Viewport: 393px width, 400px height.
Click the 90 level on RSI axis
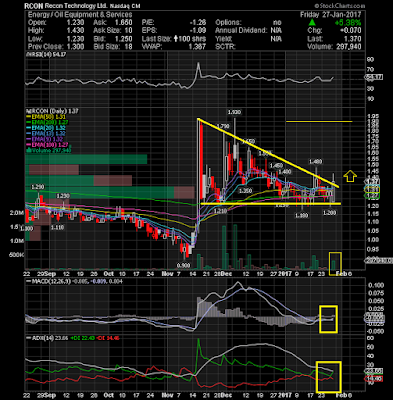click(x=370, y=60)
